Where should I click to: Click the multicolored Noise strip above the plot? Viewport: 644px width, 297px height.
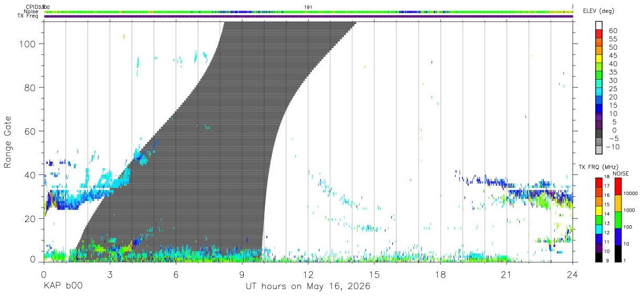[308, 12]
